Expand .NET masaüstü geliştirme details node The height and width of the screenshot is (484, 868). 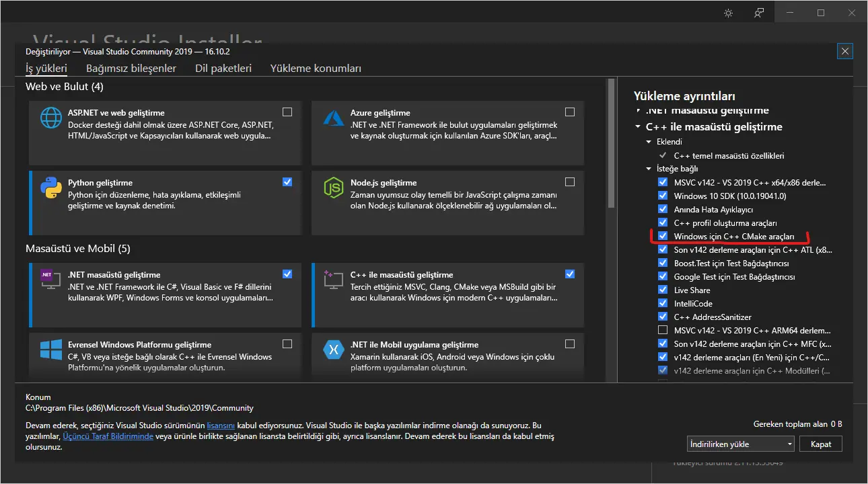click(x=639, y=110)
